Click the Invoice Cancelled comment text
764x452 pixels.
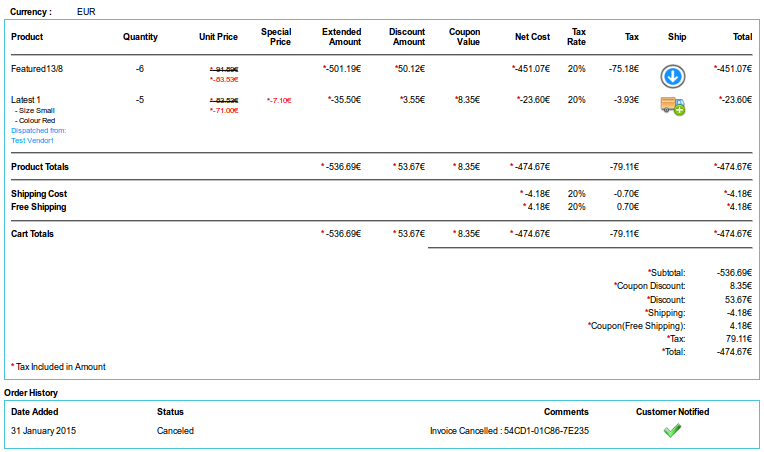(x=509, y=431)
